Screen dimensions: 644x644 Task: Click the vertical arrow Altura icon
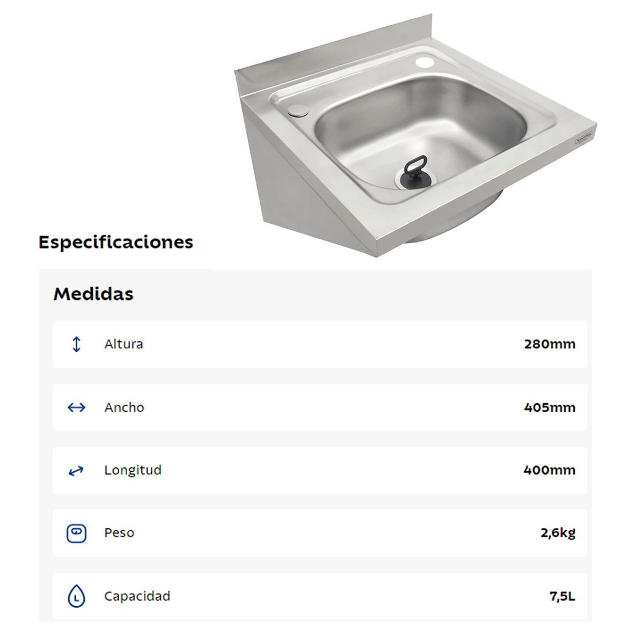click(76, 344)
